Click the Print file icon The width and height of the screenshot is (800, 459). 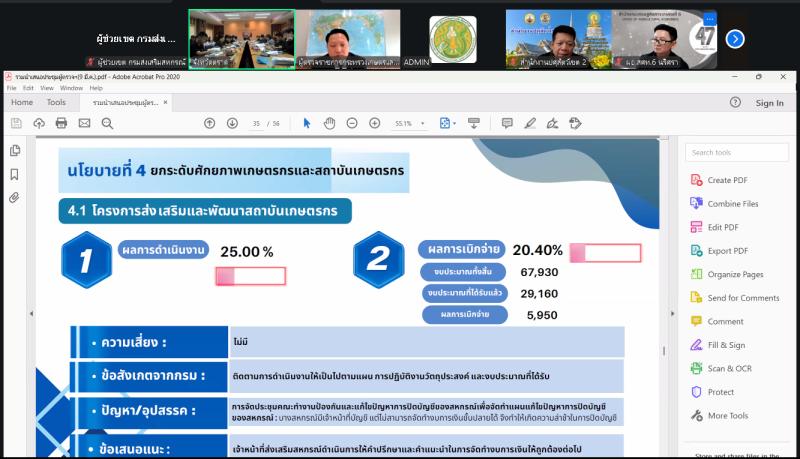pyautogui.click(x=61, y=123)
